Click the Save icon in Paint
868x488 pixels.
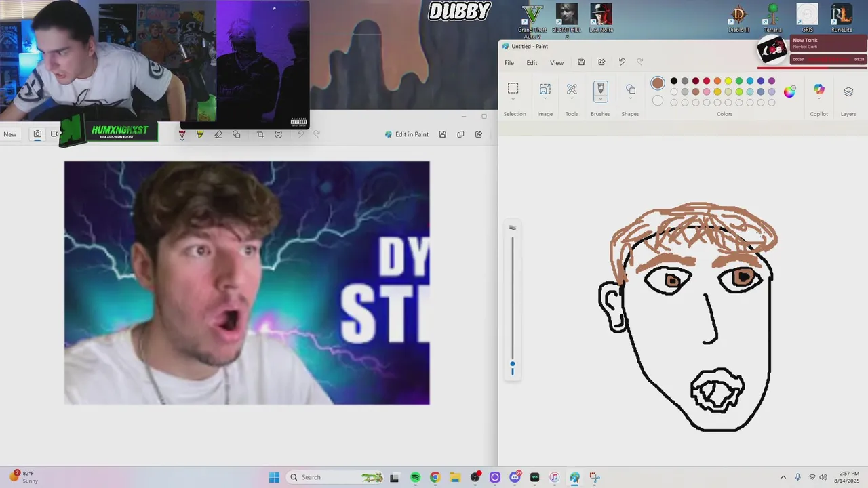click(581, 62)
